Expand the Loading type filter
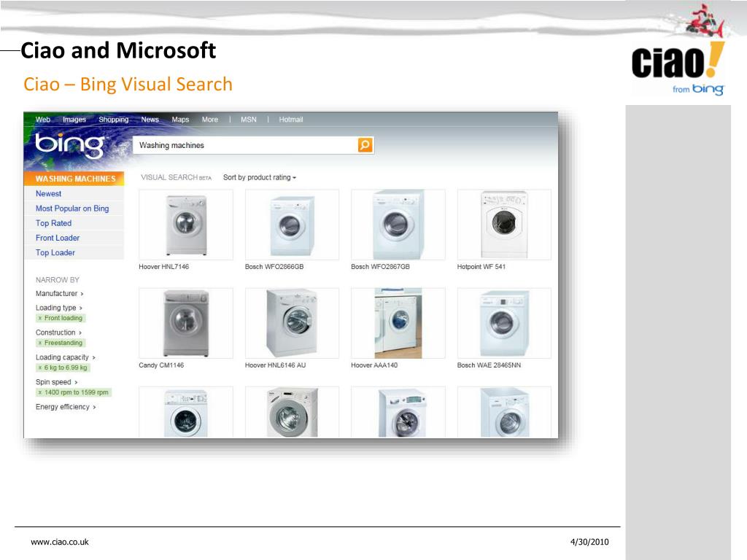 click(x=59, y=308)
